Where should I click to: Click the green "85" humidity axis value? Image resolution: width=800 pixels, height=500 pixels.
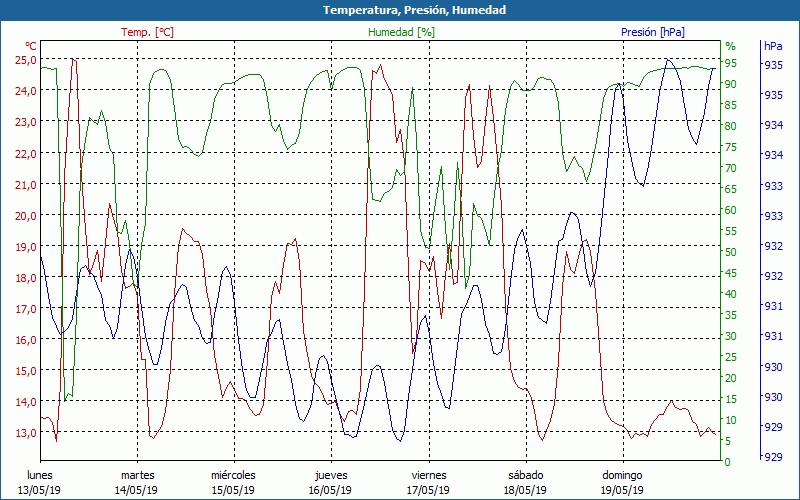(x=731, y=106)
